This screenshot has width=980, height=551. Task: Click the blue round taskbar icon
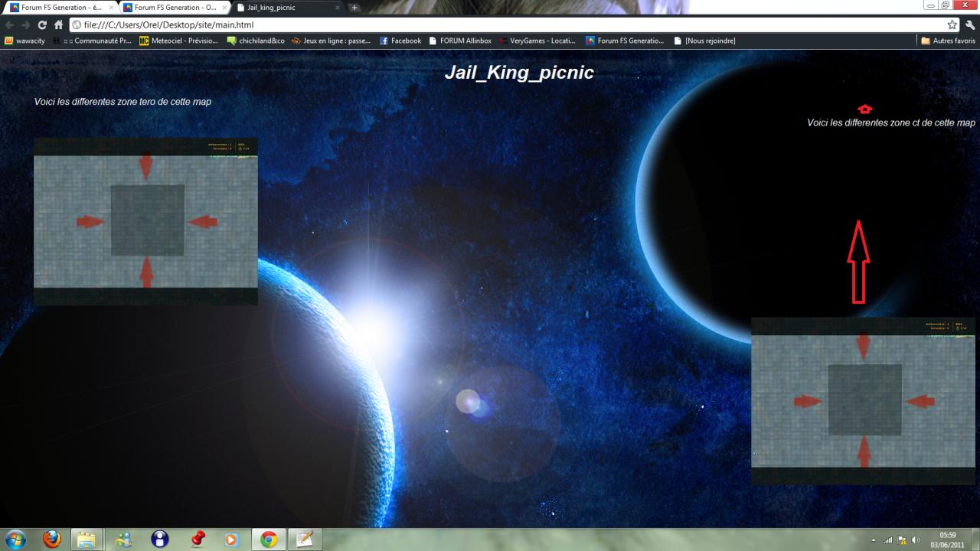(x=159, y=540)
